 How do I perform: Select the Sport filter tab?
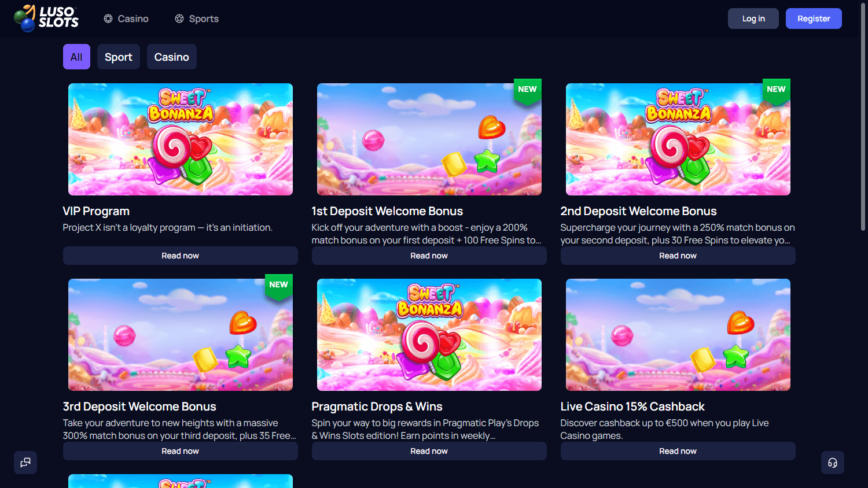(119, 57)
